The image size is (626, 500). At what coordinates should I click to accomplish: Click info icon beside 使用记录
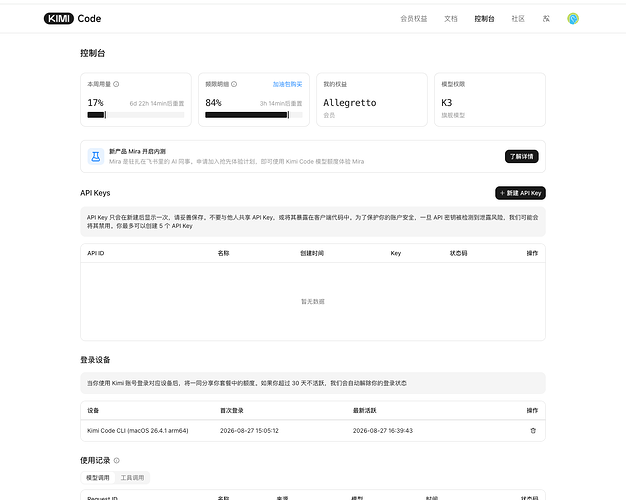[x=117, y=460]
